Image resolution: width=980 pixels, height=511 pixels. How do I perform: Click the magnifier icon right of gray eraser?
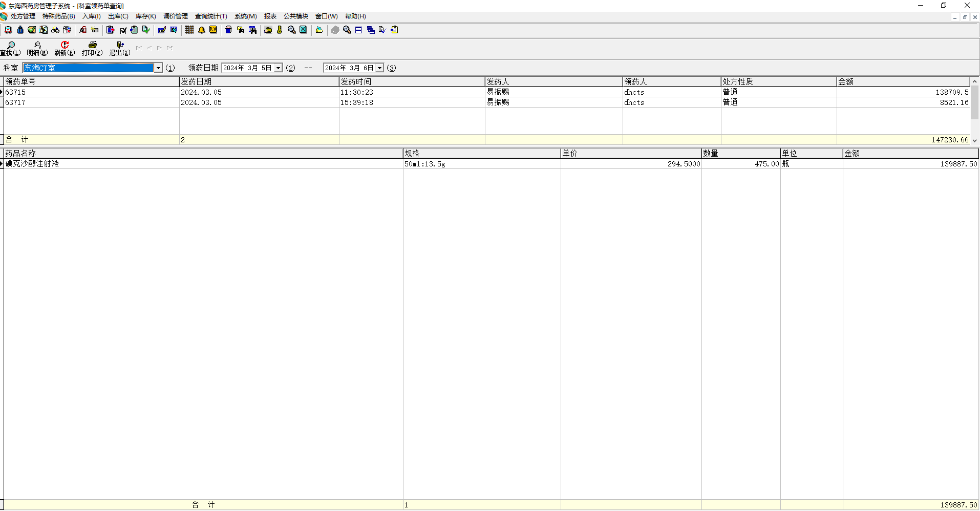[347, 30]
